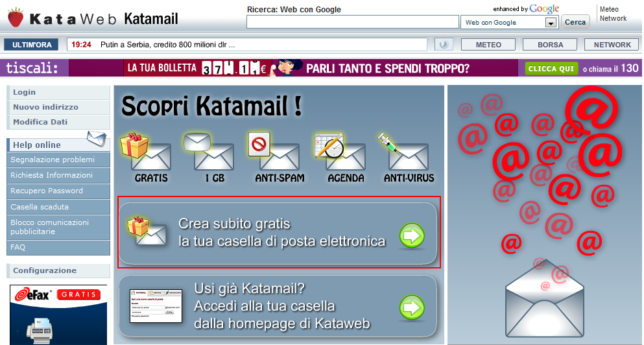Click gift envelope icon in Crea subito banner

pos(147,232)
